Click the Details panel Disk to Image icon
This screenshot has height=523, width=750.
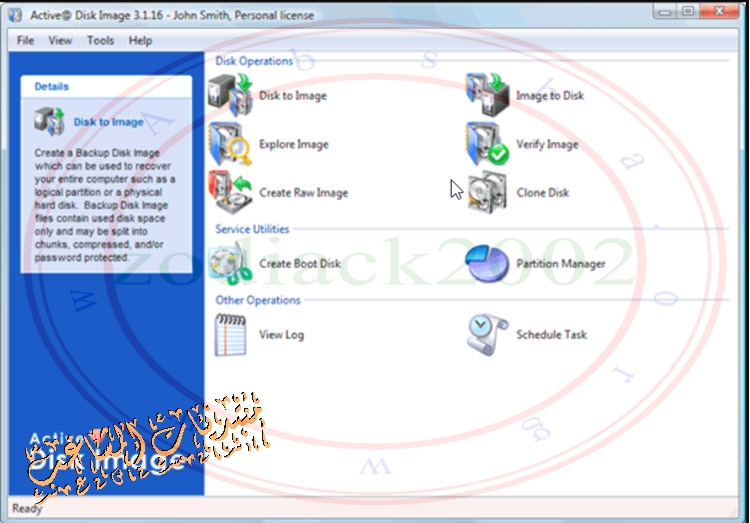point(49,122)
